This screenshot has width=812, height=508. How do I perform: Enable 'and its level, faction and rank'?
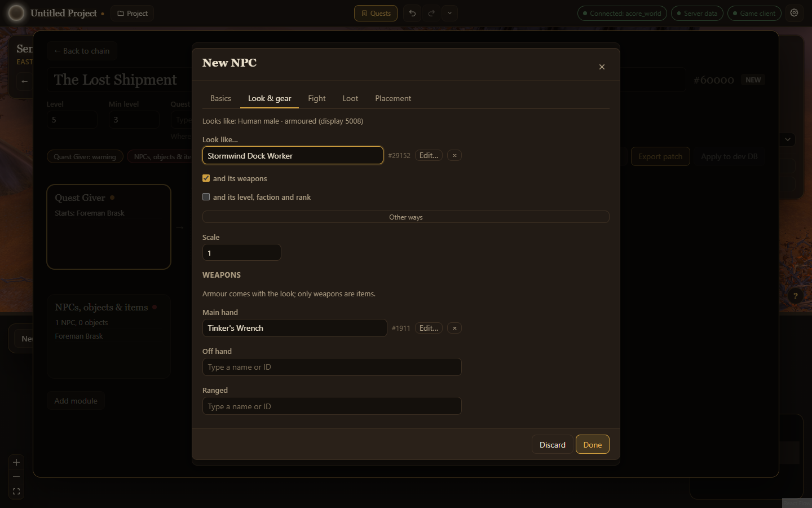pos(206,197)
